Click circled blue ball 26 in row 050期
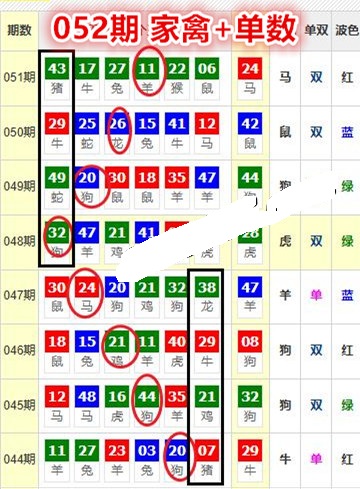Screen dimensions: 360x489 coord(117,124)
